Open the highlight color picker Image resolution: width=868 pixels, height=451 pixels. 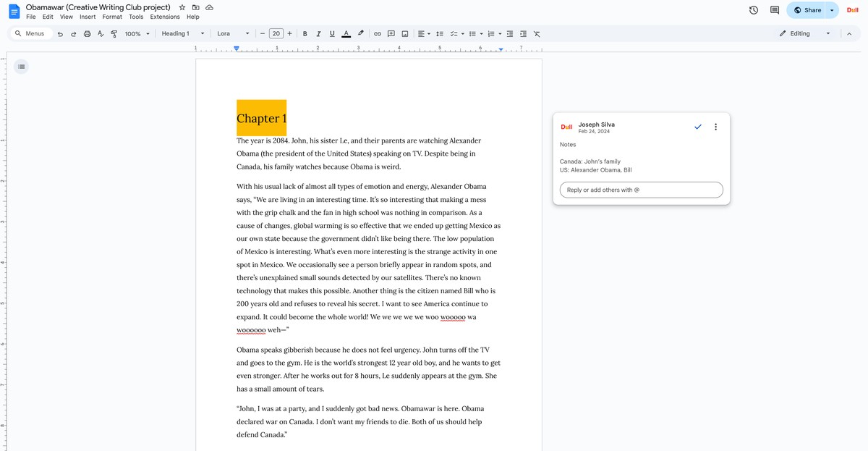[361, 34]
